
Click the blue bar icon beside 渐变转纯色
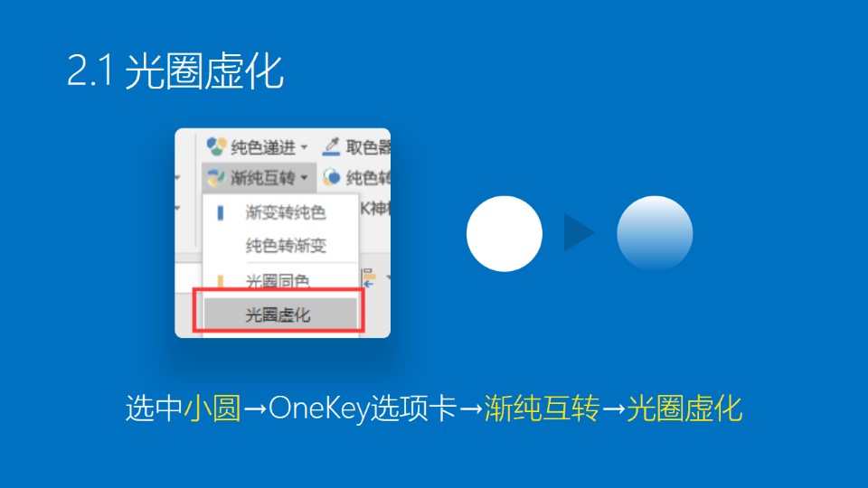(221, 212)
